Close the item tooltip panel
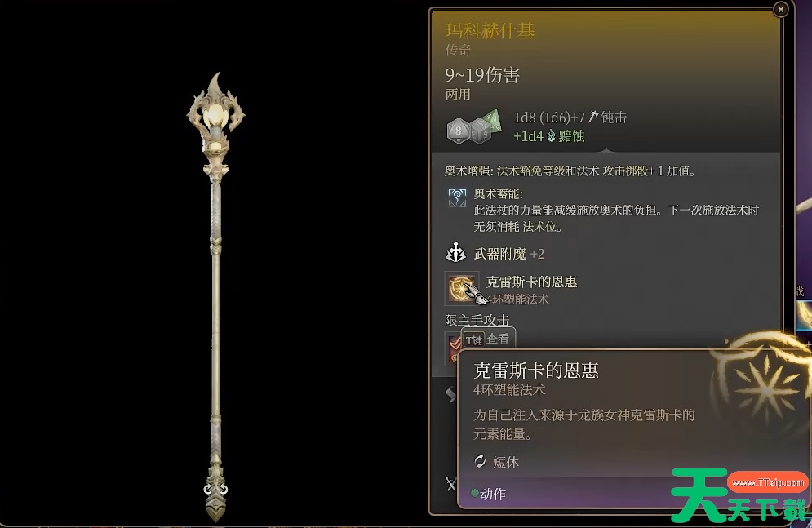Image resolution: width=812 pixels, height=528 pixels. 780,9
